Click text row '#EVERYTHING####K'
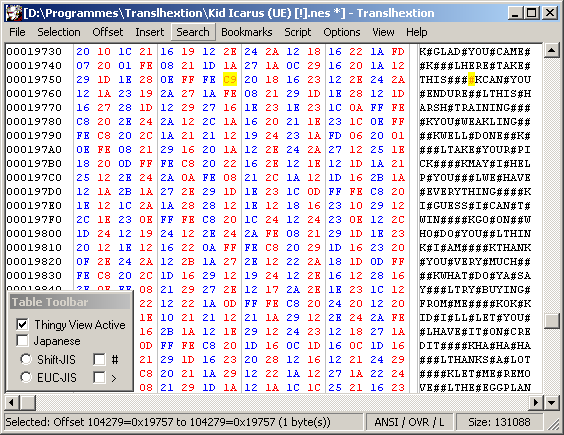This screenshot has height=435, width=564. (475, 191)
